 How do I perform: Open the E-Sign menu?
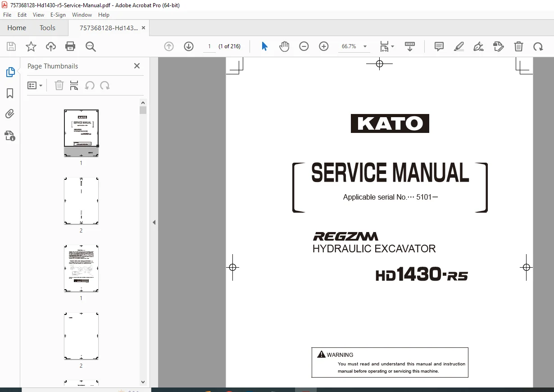pyautogui.click(x=58, y=15)
